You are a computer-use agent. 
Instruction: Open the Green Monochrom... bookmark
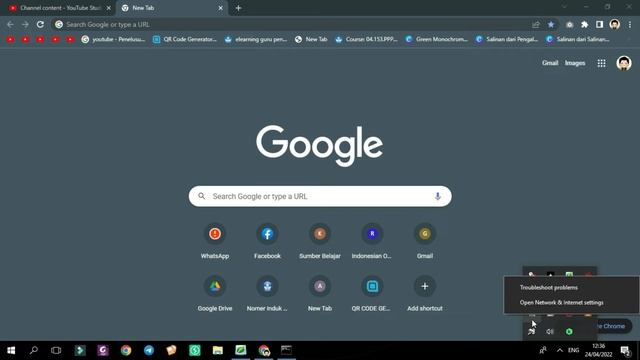tap(437, 39)
